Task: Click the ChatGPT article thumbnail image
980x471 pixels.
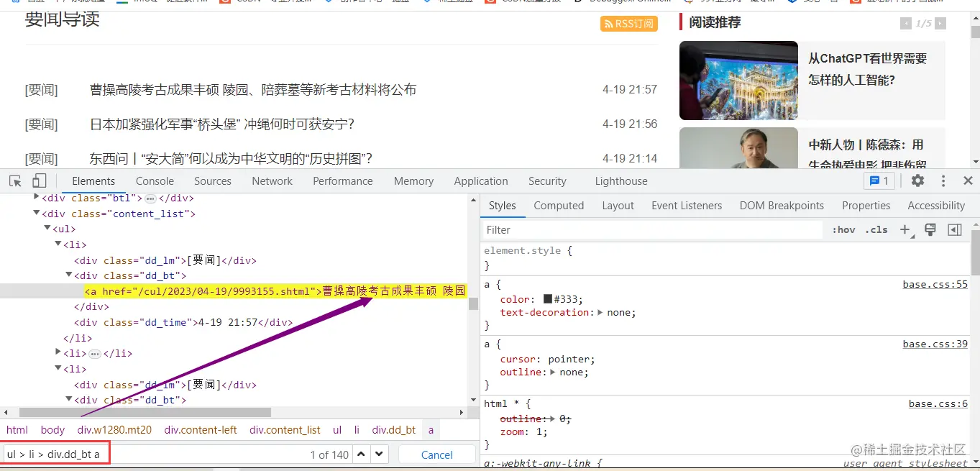Action: point(738,81)
